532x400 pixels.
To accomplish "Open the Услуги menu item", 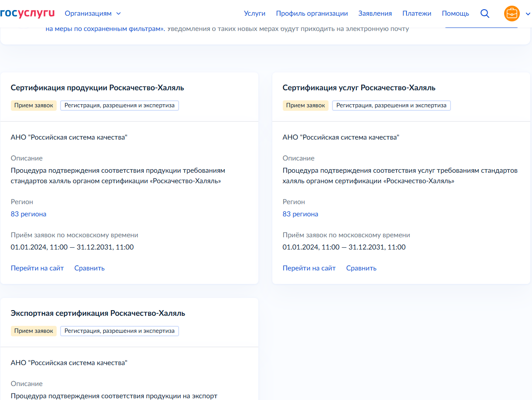I will (254, 14).
